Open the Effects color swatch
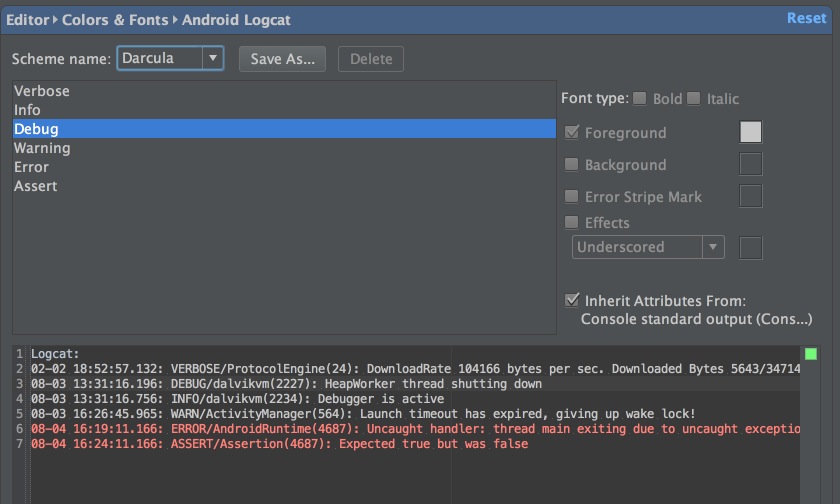This screenshot has height=504, width=840. coord(750,247)
